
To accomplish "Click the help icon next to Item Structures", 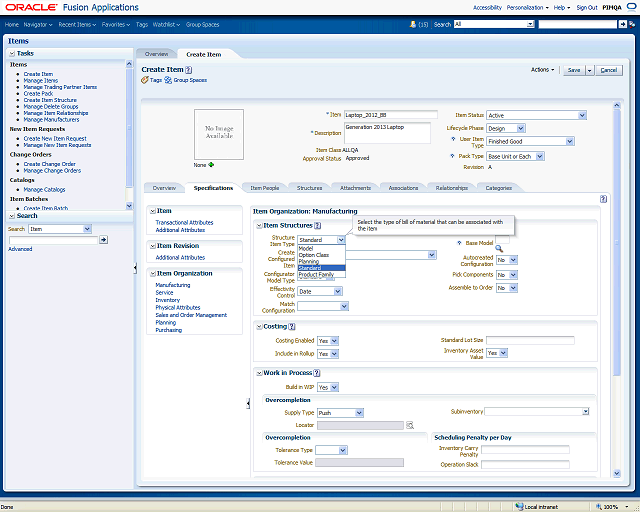I will point(316,226).
